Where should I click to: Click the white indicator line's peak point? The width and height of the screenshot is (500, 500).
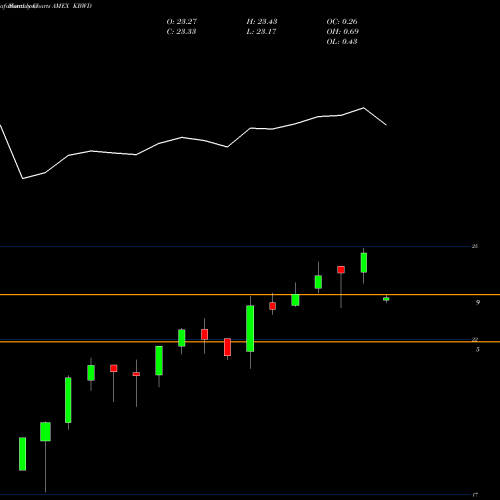(363, 108)
